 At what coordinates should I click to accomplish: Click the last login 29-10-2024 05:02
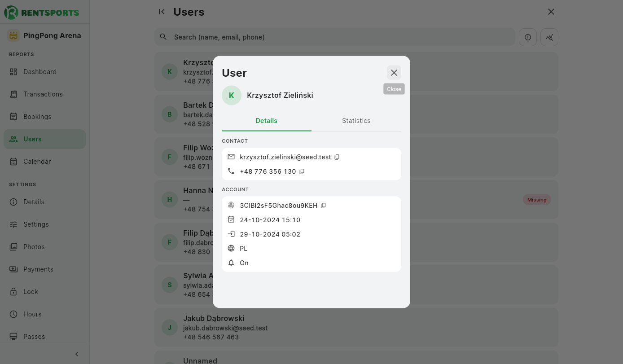270,234
